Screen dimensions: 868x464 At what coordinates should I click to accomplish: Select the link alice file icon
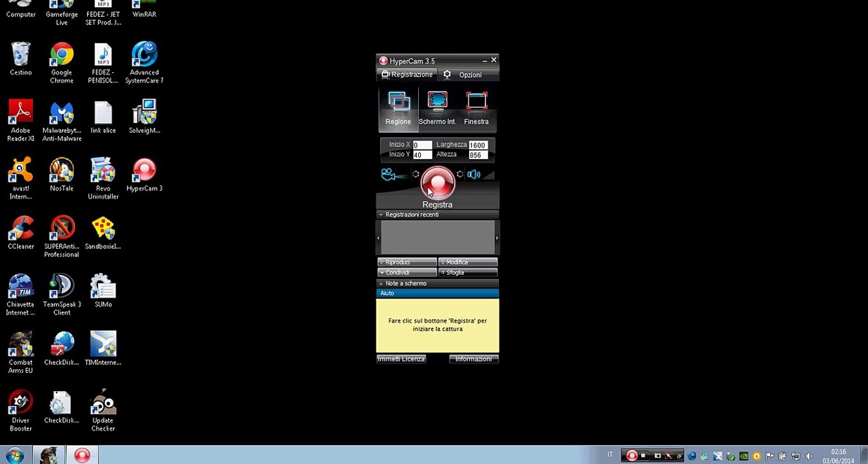tap(103, 117)
